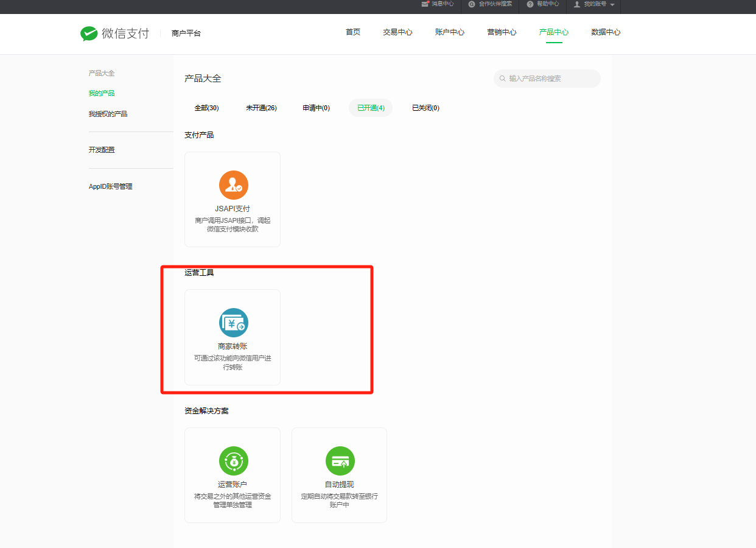The height and width of the screenshot is (548, 756).
Task: Open the 商家转账 product icon
Action: coord(234,323)
